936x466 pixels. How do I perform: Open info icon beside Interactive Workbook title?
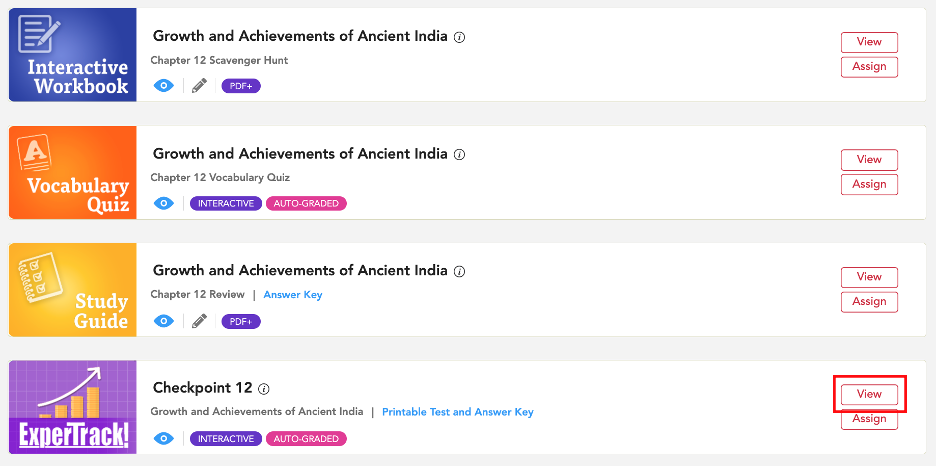(x=459, y=37)
